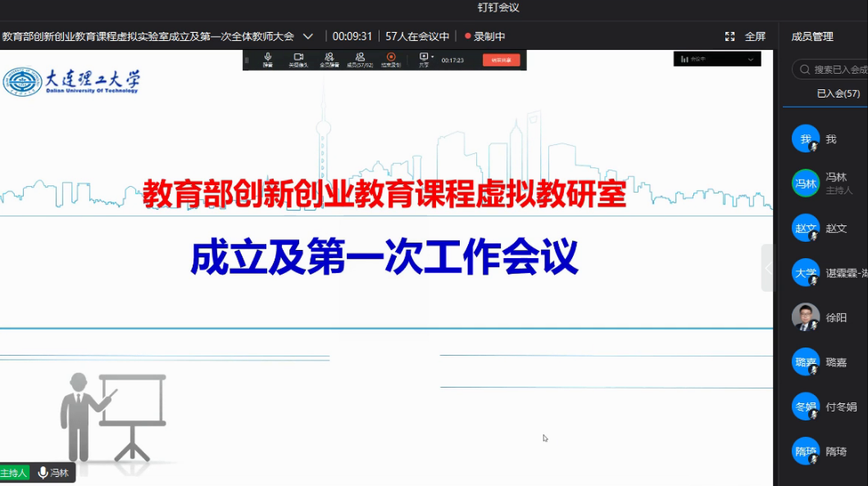
Task: Expand the meeting title dropdown chevron
Action: coord(308,37)
